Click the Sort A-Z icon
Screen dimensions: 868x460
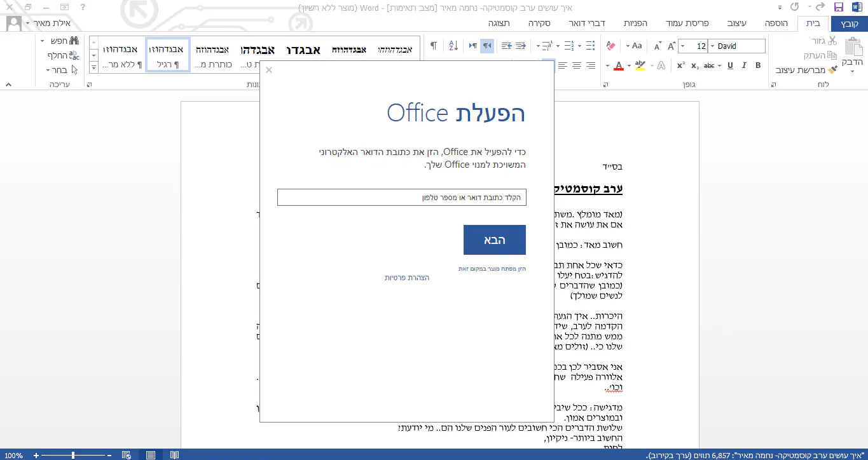coord(453,46)
